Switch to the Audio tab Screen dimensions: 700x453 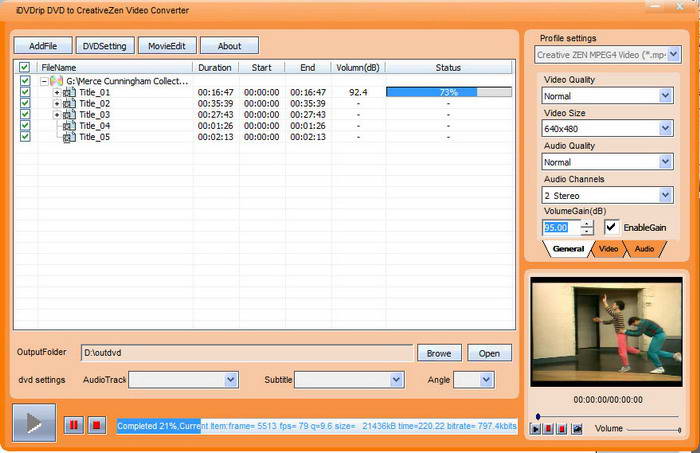coord(644,249)
